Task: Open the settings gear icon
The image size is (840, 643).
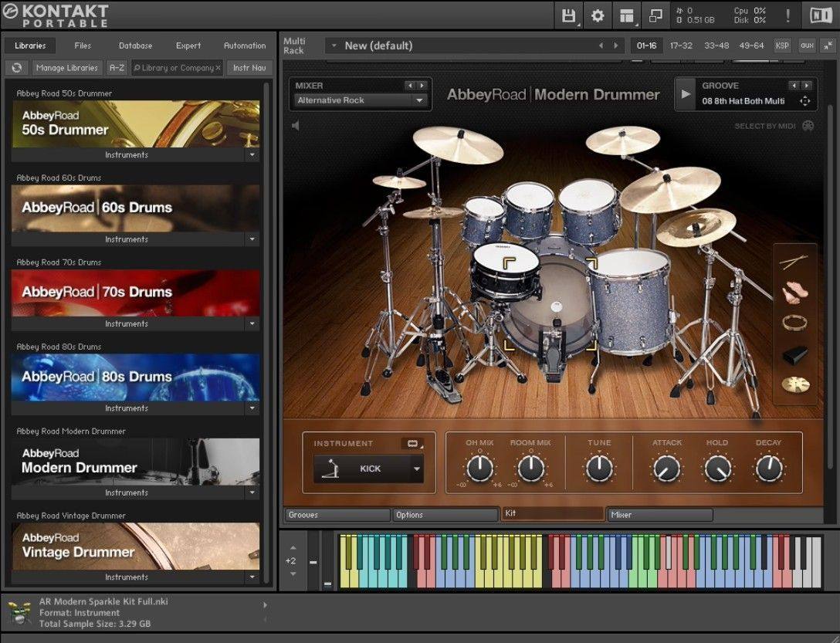Action: [598, 15]
